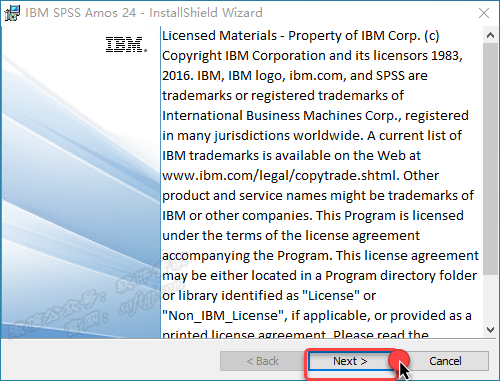Click the disabled < Back button
This screenshot has height=381, width=500.
[x=262, y=361]
